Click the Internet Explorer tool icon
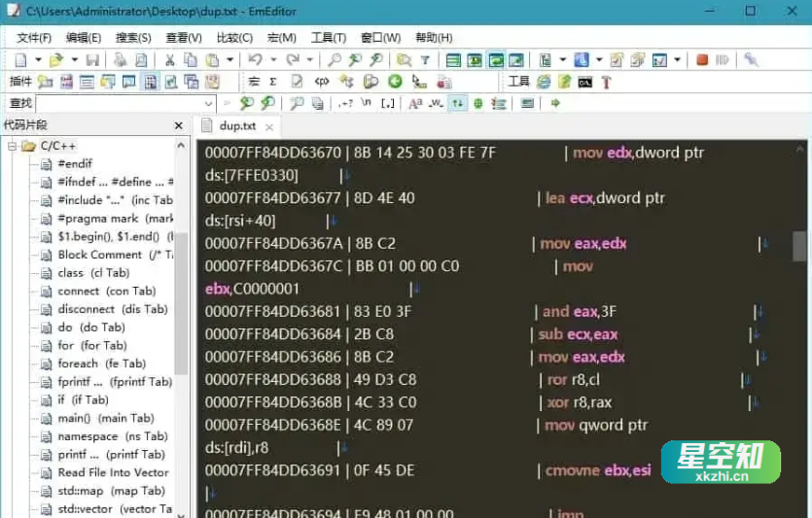This screenshot has height=518, width=812. (x=544, y=82)
